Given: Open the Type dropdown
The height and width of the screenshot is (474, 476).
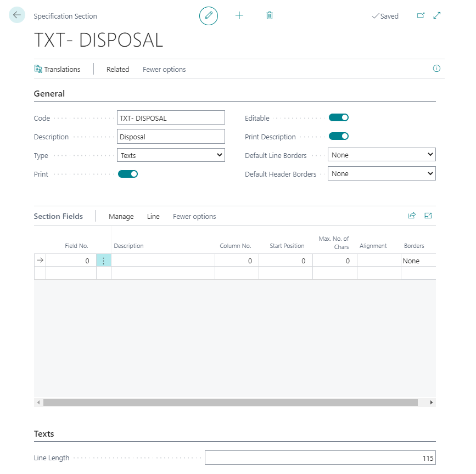Looking at the screenshot, I should click(171, 155).
